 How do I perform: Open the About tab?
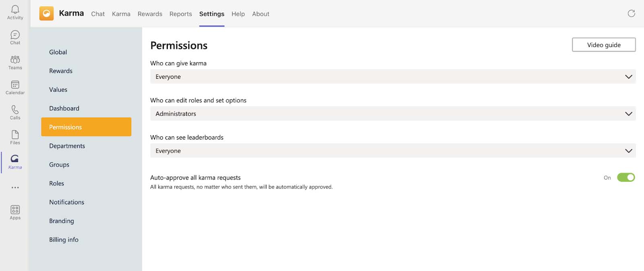261,14
